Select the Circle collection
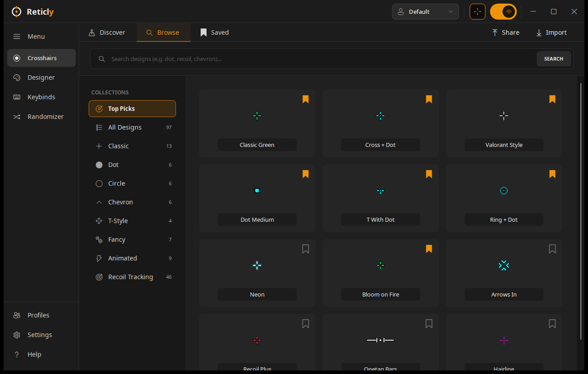The height and width of the screenshot is (374, 588). pyautogui.click(x=132, y=183)
